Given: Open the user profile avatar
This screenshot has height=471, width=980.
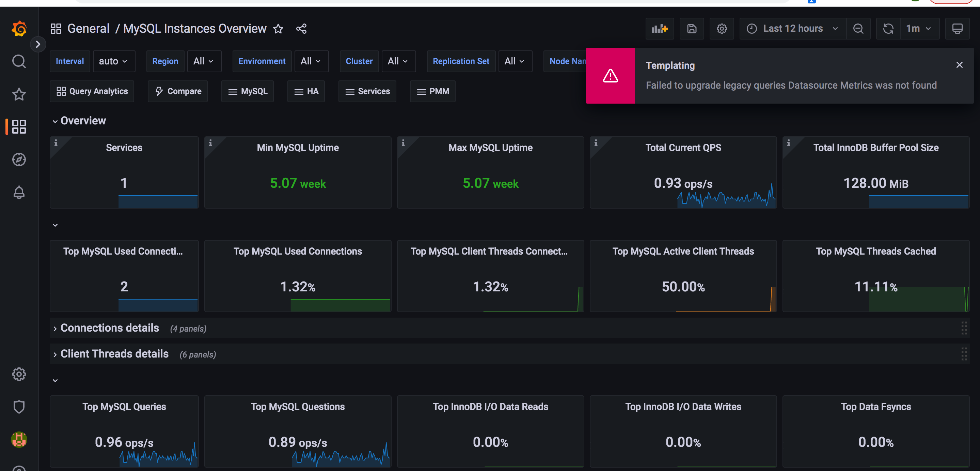Looking at the screenshot, I should coord(19,440).
